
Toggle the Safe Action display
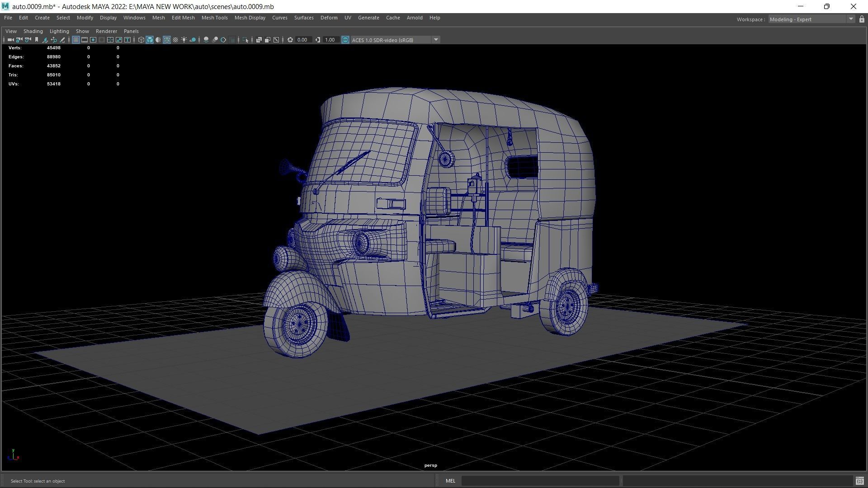point(119,40)
